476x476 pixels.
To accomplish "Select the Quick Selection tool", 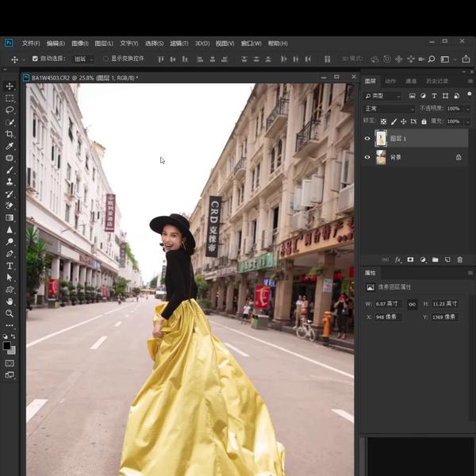I will click(10, 122).
